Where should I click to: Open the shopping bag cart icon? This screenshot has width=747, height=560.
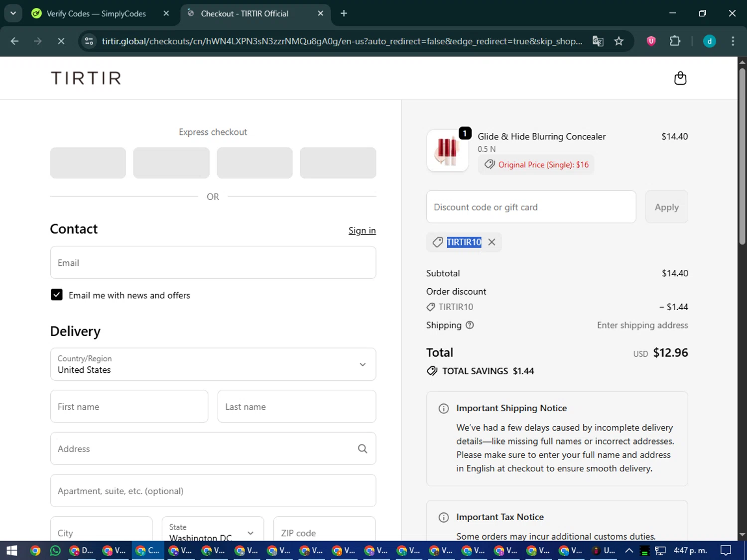click(x=680, y=78)
